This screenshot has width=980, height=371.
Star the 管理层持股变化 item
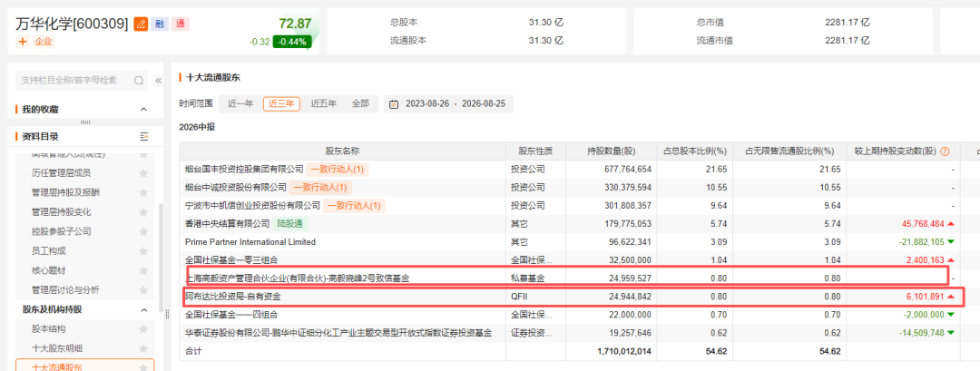(143, 211)
